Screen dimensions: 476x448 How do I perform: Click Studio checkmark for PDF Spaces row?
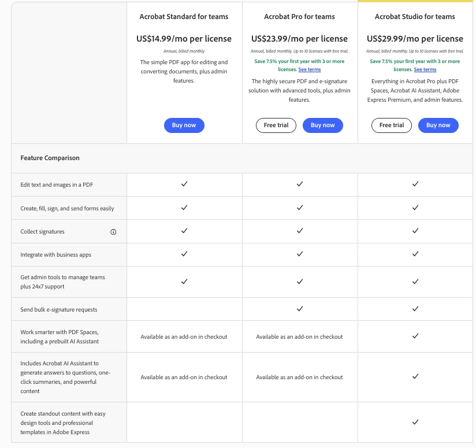415,336
